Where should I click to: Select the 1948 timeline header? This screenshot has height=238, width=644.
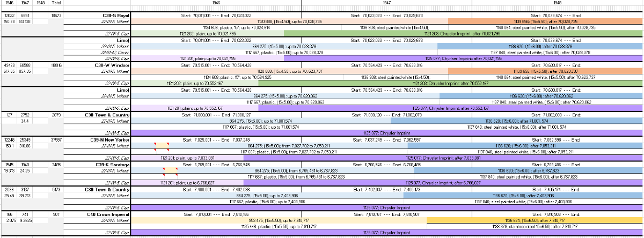point(558,3)
